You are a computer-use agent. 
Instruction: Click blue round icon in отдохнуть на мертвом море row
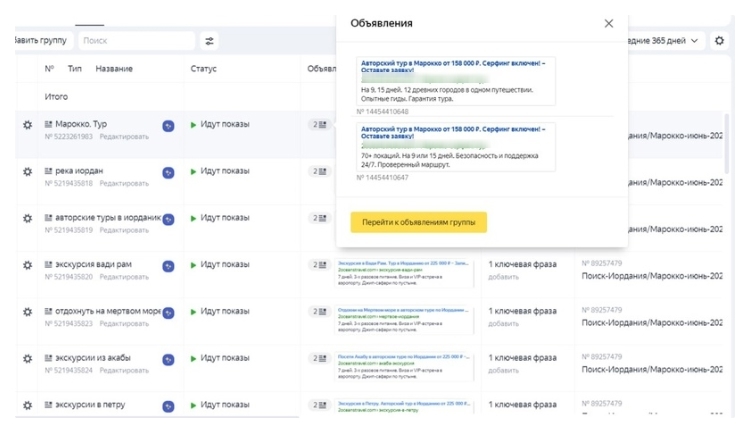pos(168,313)
